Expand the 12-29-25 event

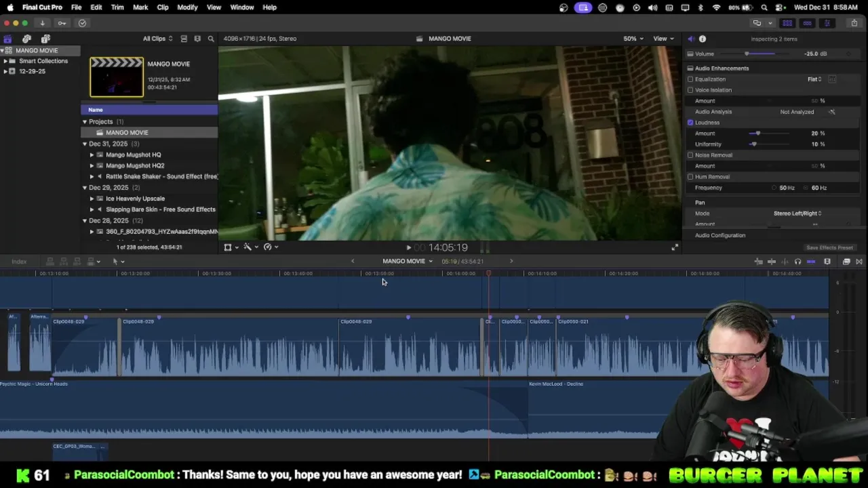5,71
